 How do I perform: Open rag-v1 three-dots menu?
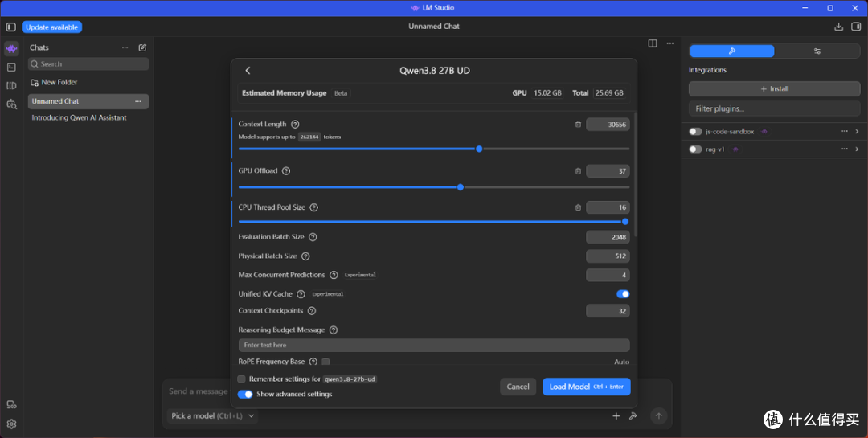(844, 149)
